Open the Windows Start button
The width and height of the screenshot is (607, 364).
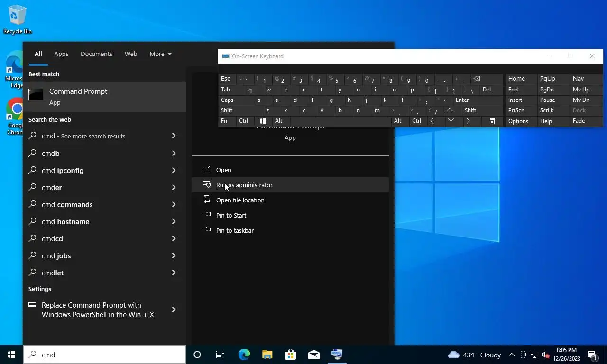11,355
